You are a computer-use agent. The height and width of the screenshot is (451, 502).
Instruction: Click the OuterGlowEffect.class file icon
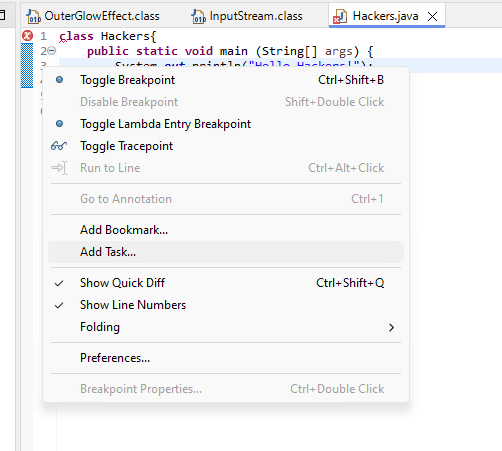click(x=33, y=16)
